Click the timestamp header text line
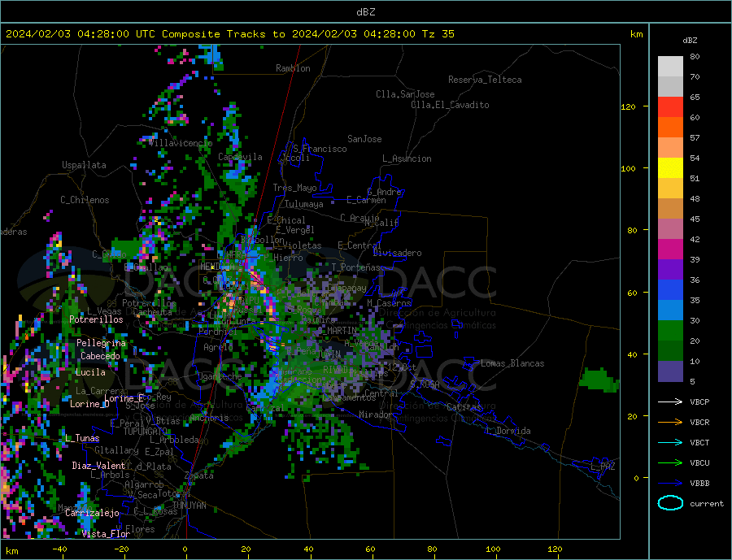 point(229,34)
